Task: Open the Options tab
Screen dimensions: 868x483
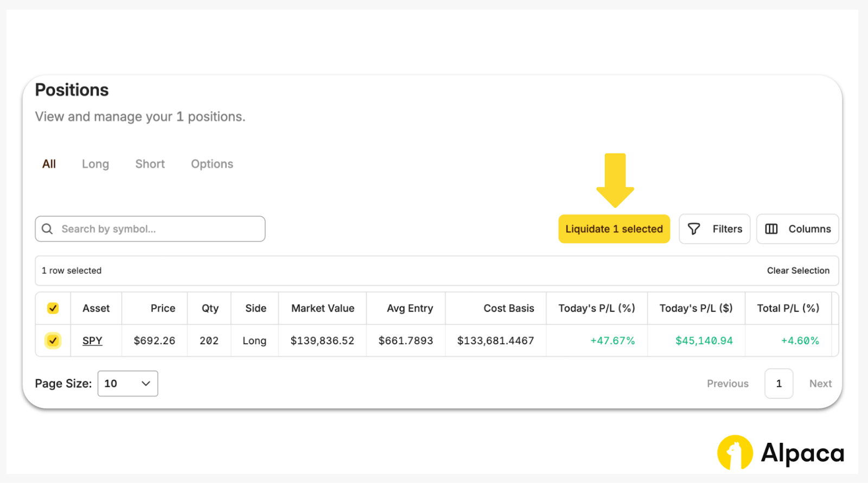Action: (x=212, y=164)
